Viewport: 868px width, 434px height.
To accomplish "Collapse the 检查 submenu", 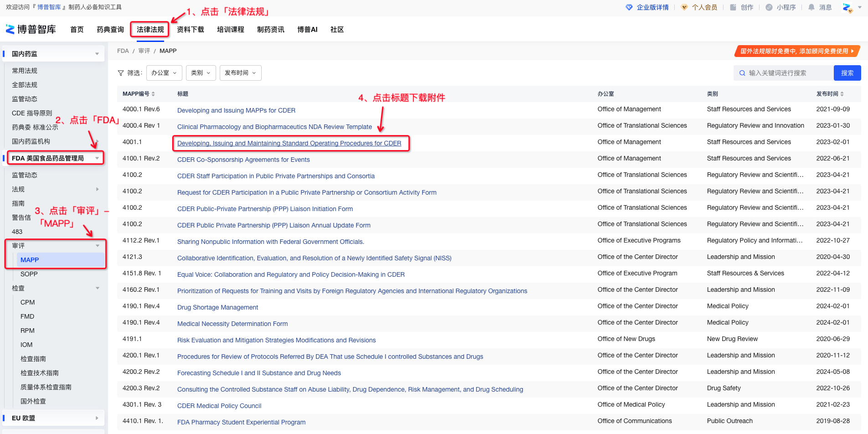I will pos(97,288).
